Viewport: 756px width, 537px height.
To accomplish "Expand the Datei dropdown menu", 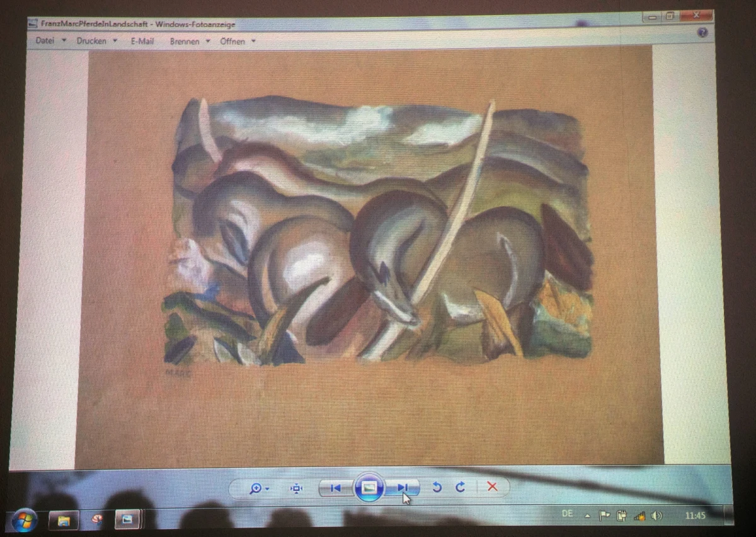I will (50, 40).
